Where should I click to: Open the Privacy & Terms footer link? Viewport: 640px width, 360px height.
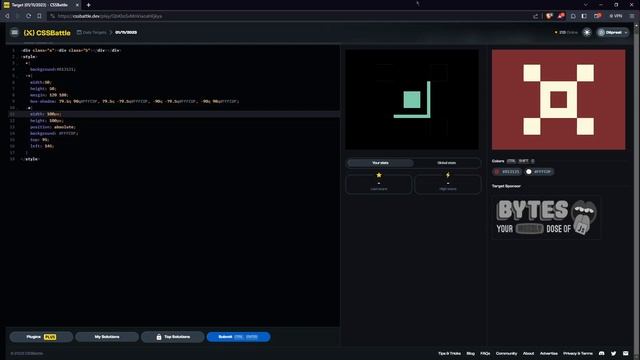(578, 353)
